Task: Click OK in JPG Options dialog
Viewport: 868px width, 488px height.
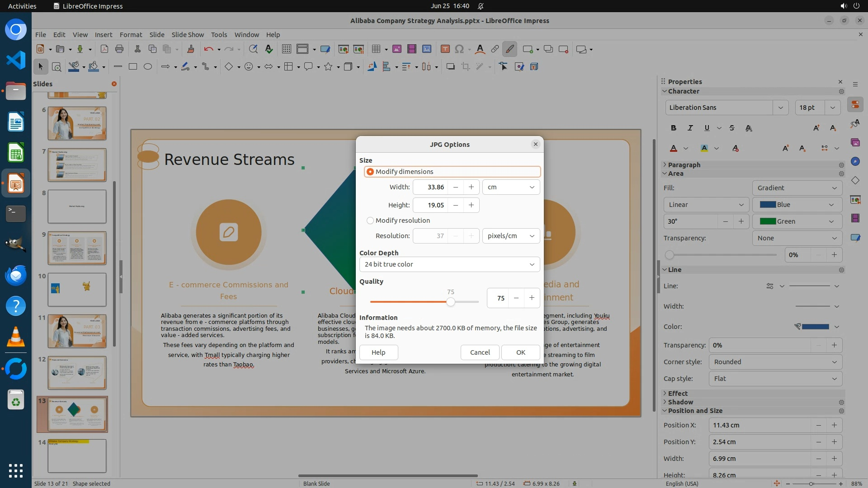Action: coord(520,352)
